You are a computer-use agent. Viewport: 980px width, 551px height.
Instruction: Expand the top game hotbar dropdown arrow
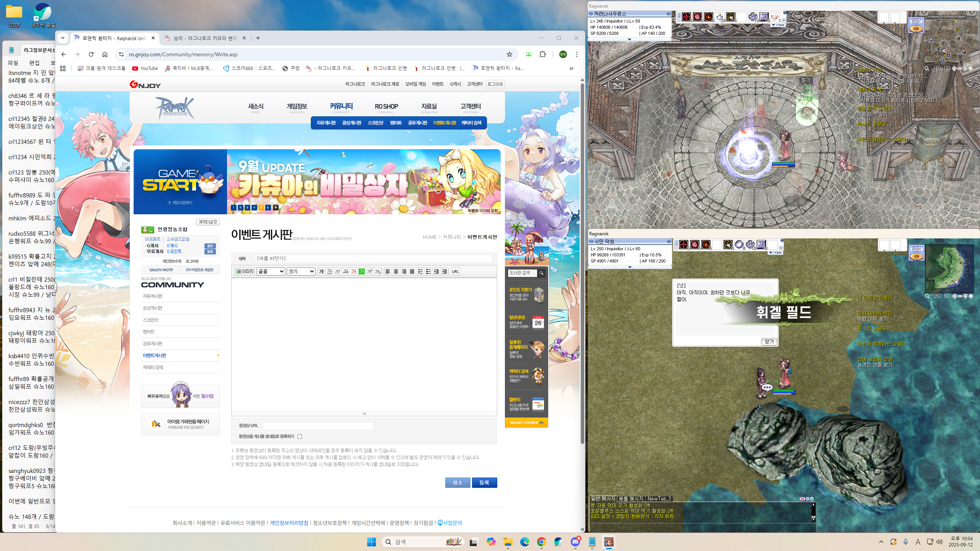784,21
